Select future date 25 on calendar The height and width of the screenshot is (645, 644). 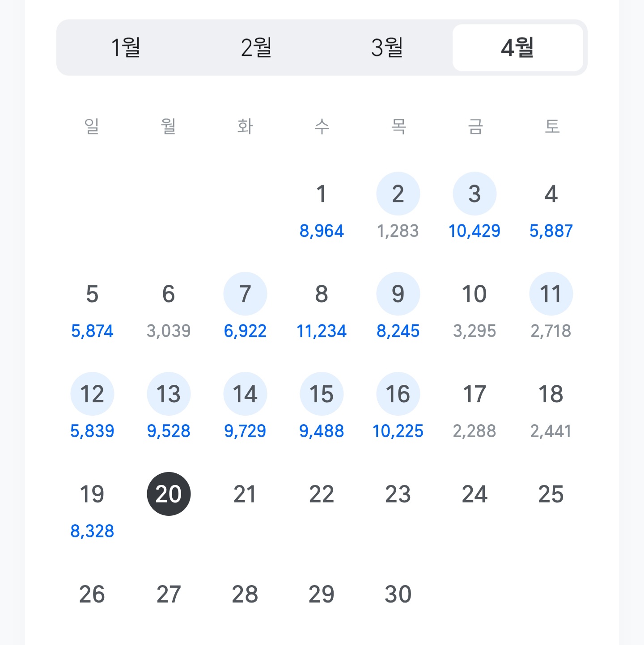(x=551, y=494)
